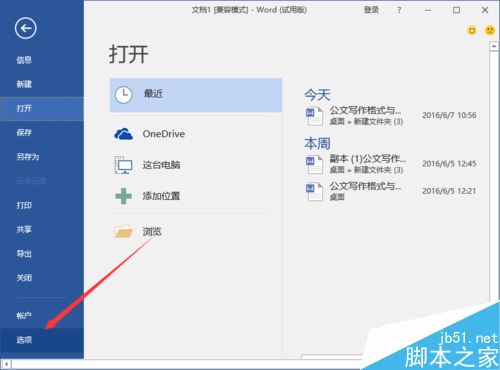Click the back arrow circle icon
The width and height of the screenshot is (500, 370).
pyautogui.click(x=26, y=28)
